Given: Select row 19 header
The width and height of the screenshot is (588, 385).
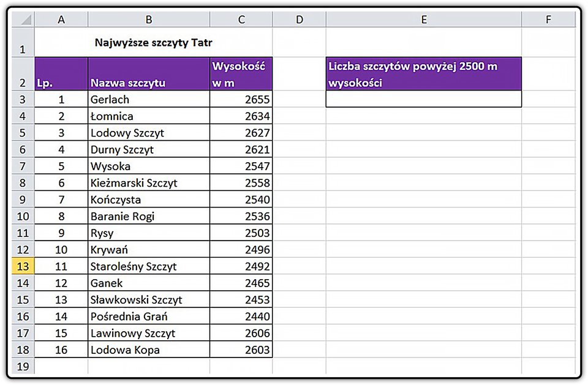Looking at the screenshot, I should coord(23,366).
